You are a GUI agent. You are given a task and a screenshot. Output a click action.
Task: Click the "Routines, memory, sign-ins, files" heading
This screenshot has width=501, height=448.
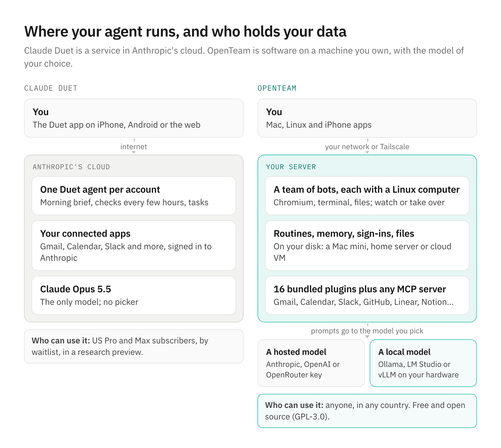[x=344, y=234]
